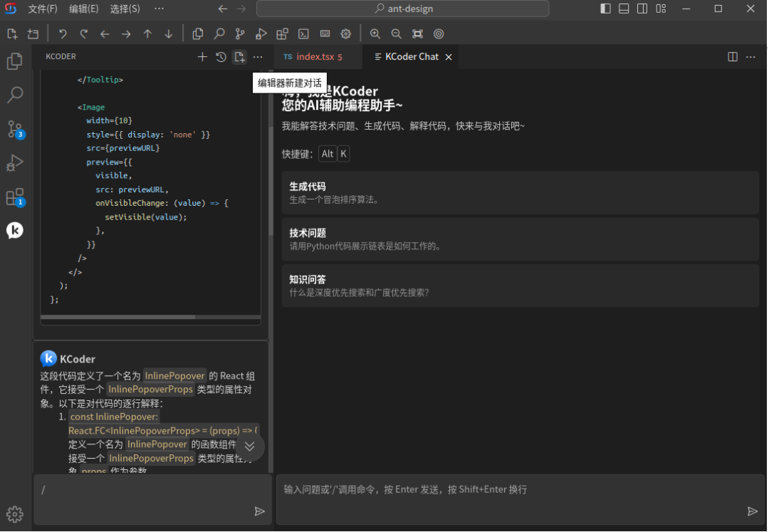Select the 技术问题 suggestion card
Screen dimensions: 769x532
520,239
